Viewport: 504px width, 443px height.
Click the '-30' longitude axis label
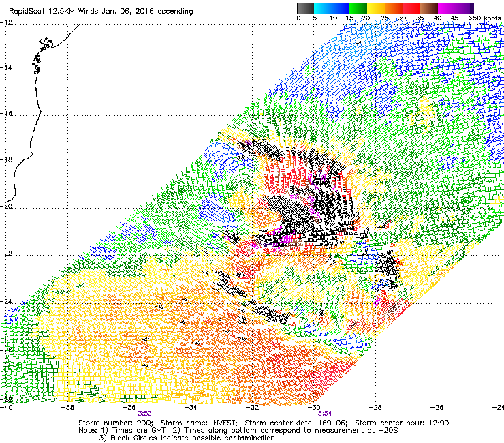click(x=314, y=408)
